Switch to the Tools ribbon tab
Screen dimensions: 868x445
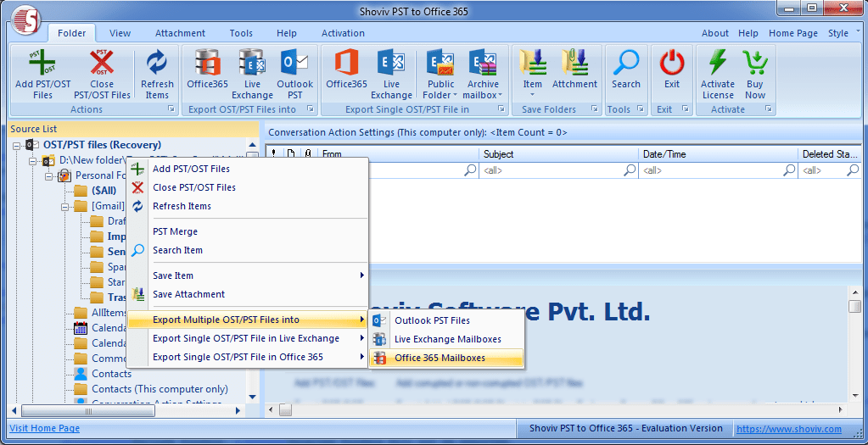(241, 33)
